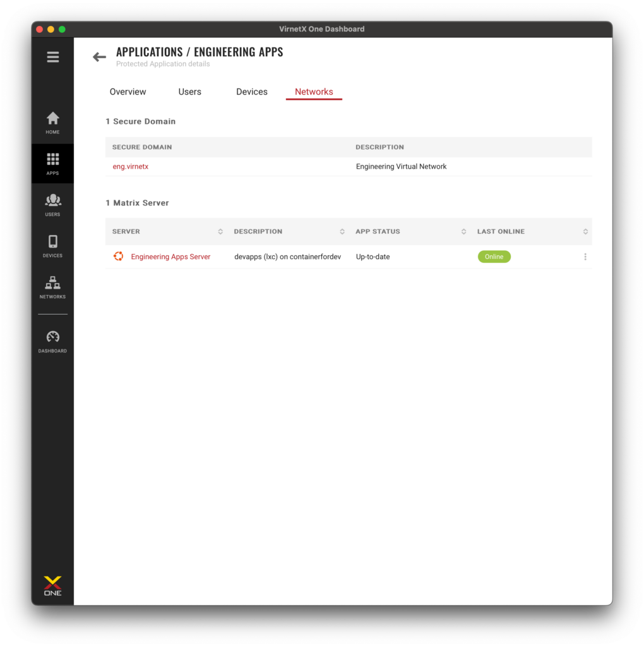Sort by Server column arrows
Image resolution: width=644 pixels, height=647 pixels.
point(220,231)
